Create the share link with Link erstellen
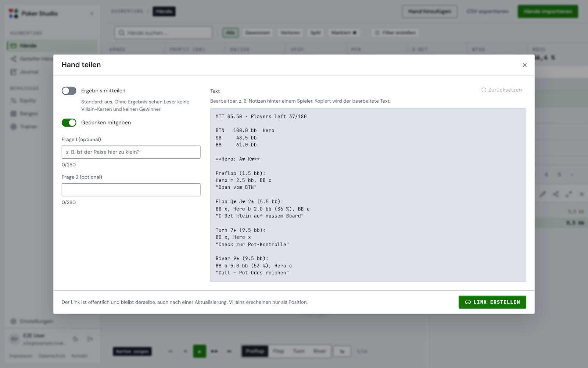This screenshot has height=368, width=588. click(492, 302)
